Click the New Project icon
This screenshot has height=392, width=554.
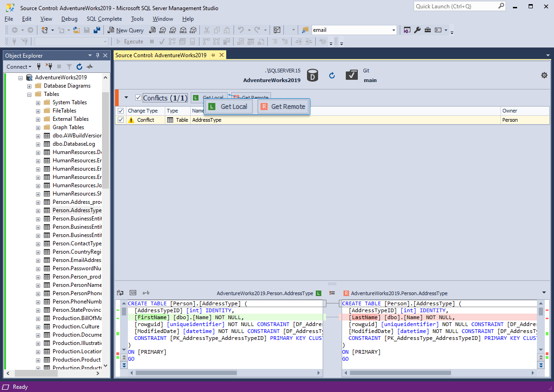pyautogui.click(x=45, y=30)
